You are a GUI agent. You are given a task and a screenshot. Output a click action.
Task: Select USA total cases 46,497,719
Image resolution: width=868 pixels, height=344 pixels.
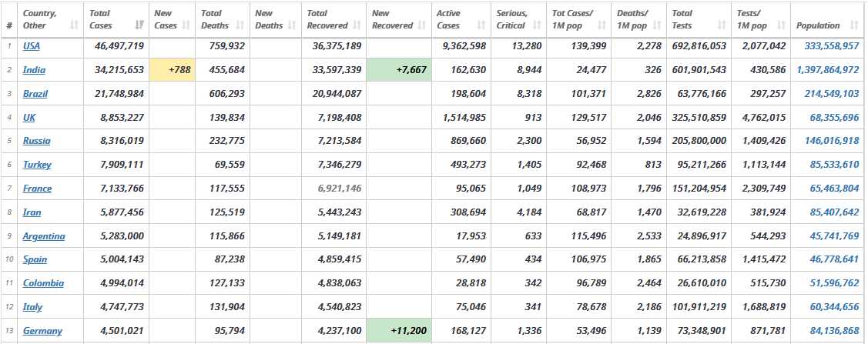coord(119,46)
